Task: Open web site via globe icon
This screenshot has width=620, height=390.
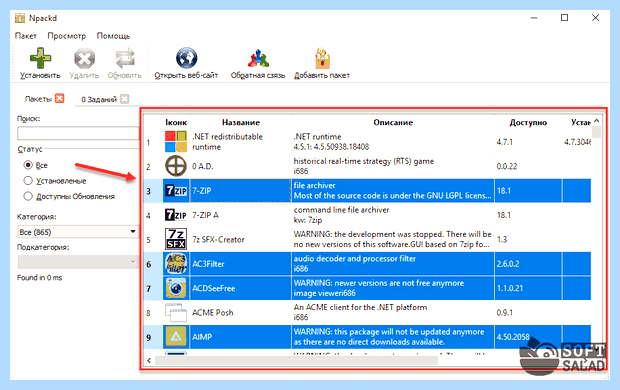Action: 186,58
